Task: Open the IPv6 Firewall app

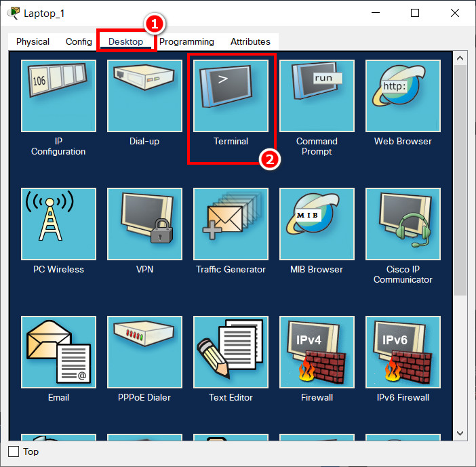Action: point(403,352)
